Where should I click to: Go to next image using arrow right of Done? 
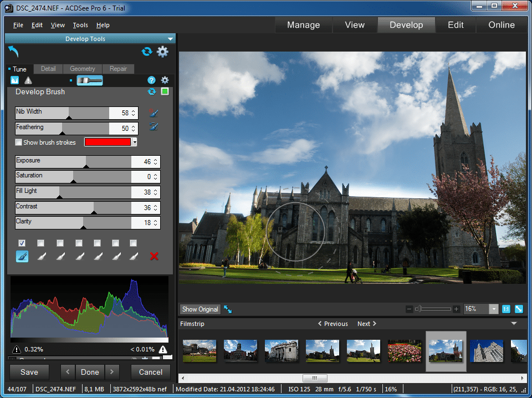pyautogui.click(x=111, y=372)
